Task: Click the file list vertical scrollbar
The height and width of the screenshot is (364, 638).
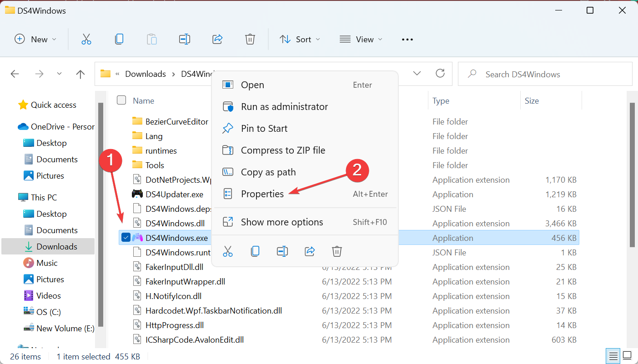Action: click(x=632, y=175)
